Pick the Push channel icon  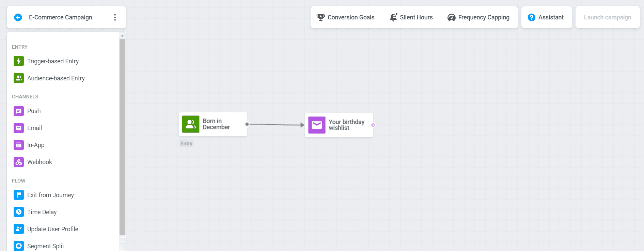[19, 111]
